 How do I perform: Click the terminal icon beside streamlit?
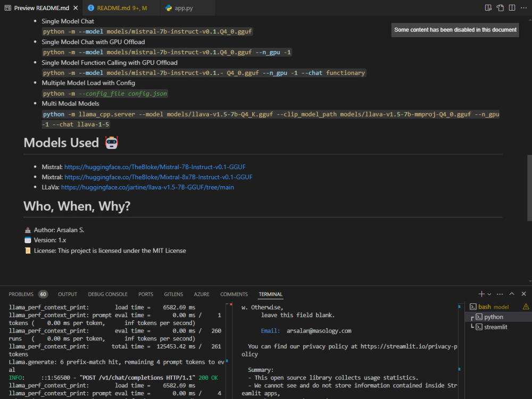click(479, 327)
